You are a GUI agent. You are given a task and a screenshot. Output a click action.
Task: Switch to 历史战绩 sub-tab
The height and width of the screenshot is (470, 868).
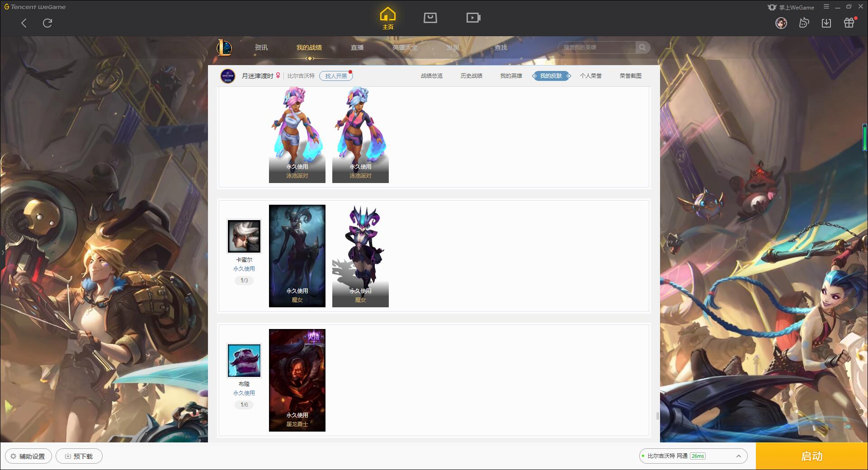(x=472, y=76)
